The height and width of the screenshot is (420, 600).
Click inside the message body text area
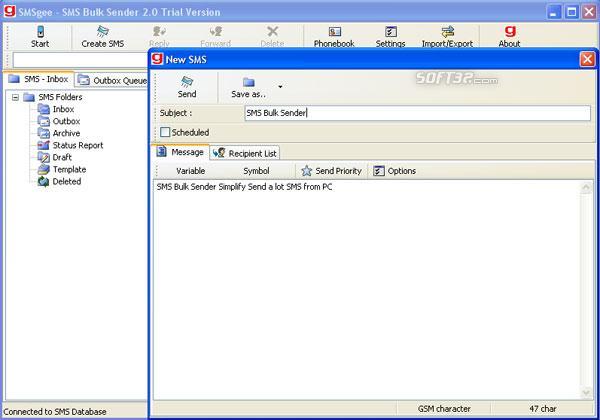click(367, 289)
